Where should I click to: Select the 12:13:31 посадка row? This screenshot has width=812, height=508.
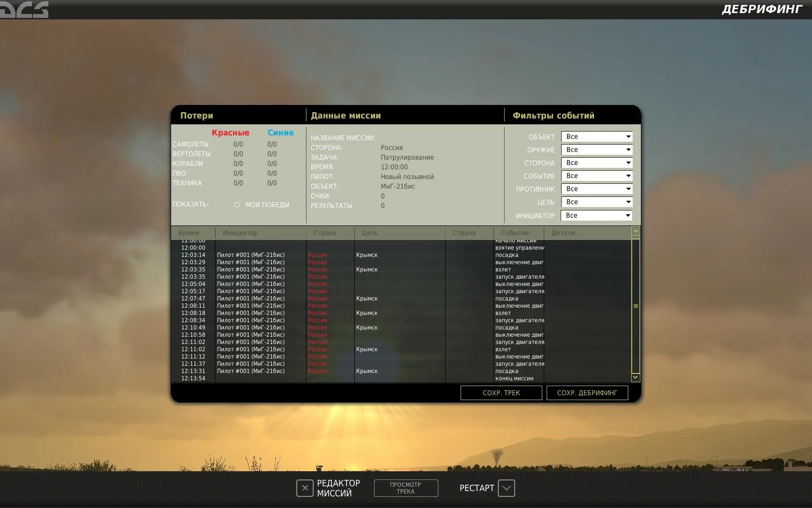[401, 371]
